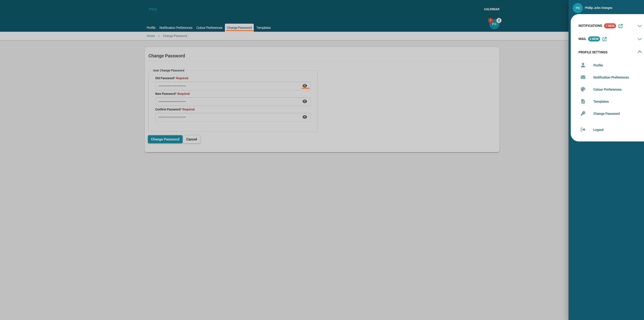Viewport: 644px width, 320px height.
Task: Click the person icon beside Profile
Action: [583, 65]
